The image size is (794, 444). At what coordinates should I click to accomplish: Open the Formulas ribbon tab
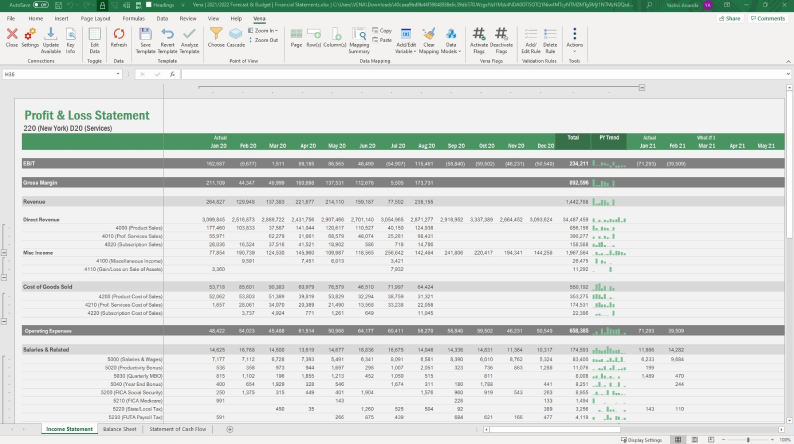132,18
